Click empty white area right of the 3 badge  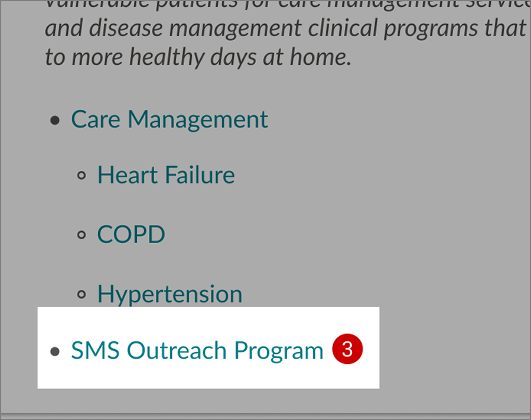pyautogui.click(x=371, y=350)
